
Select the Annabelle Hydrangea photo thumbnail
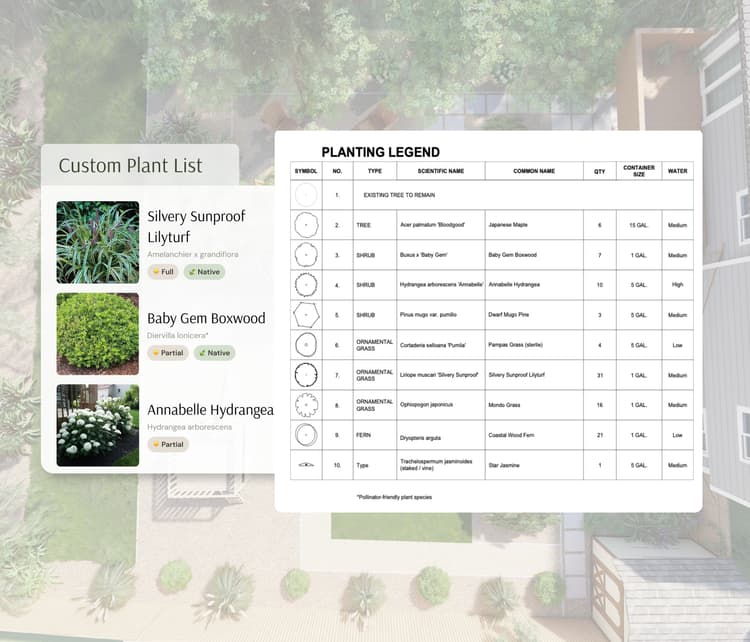[x=97, y=425]
